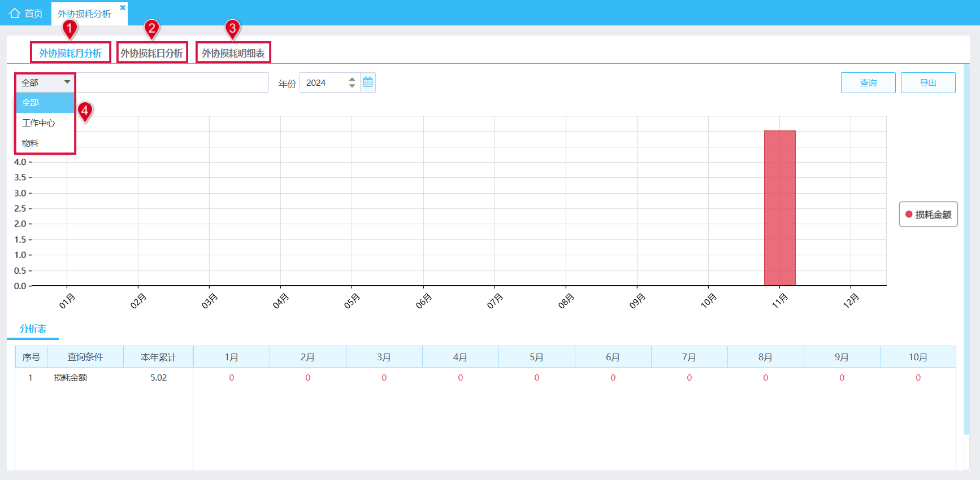The height and width of the screenshot is (480, 980).
Task: Select the 分析表 tab
Action: (33, 329)
